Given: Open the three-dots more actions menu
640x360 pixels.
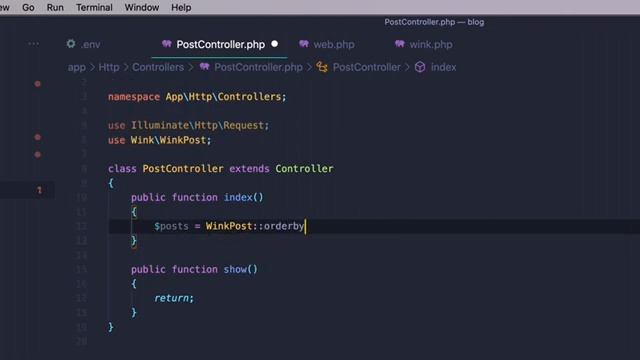Looking at the screenshot, I should 34,44.
